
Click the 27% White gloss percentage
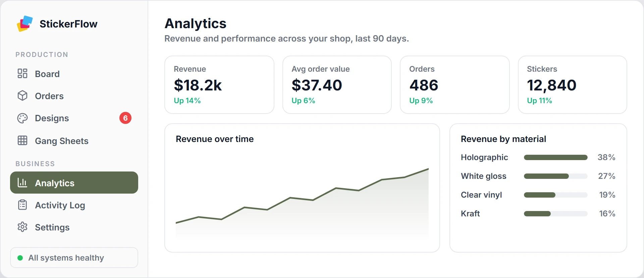click(607, 176)
